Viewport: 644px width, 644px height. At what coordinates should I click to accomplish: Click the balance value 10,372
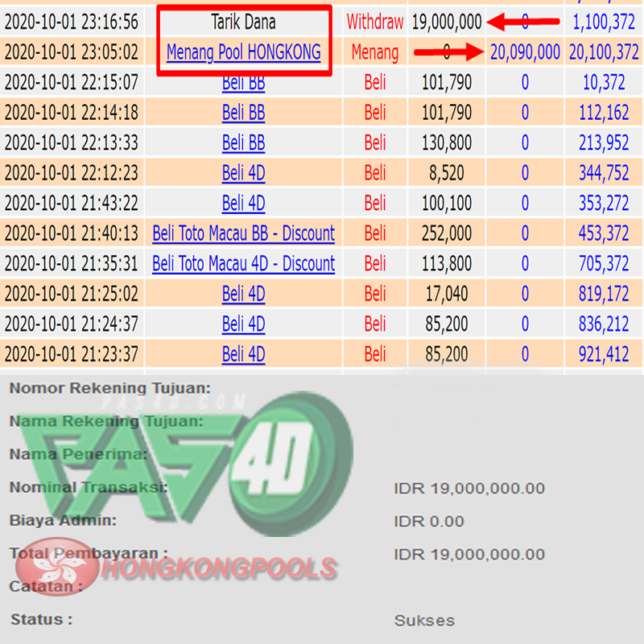coord(604,83)
